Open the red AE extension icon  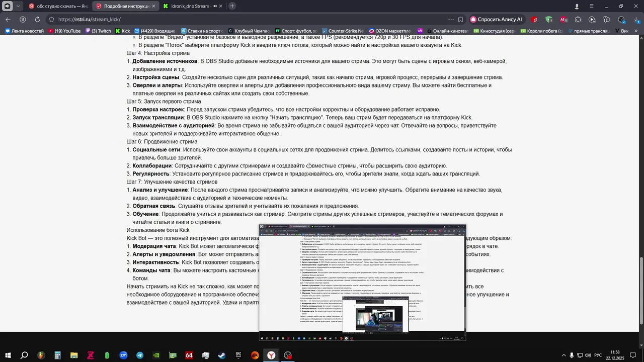563,20
